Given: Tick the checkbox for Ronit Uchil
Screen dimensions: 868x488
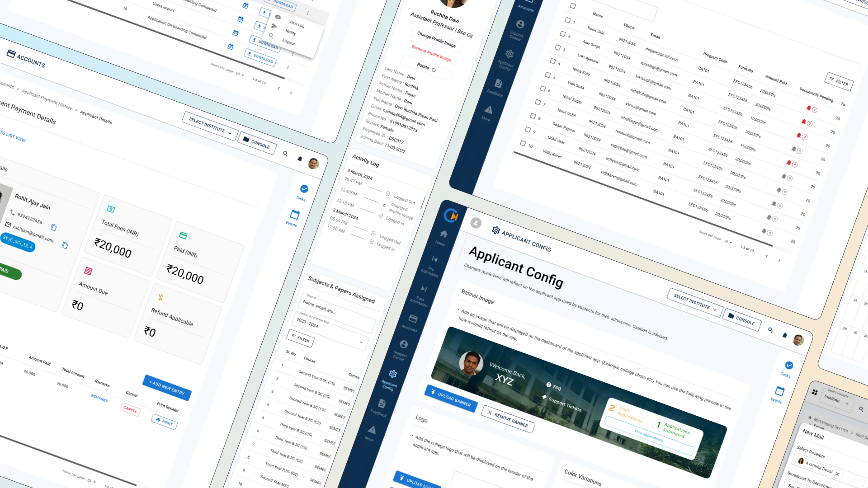Looking at the screenshot, I should click(x=538, y=102).
